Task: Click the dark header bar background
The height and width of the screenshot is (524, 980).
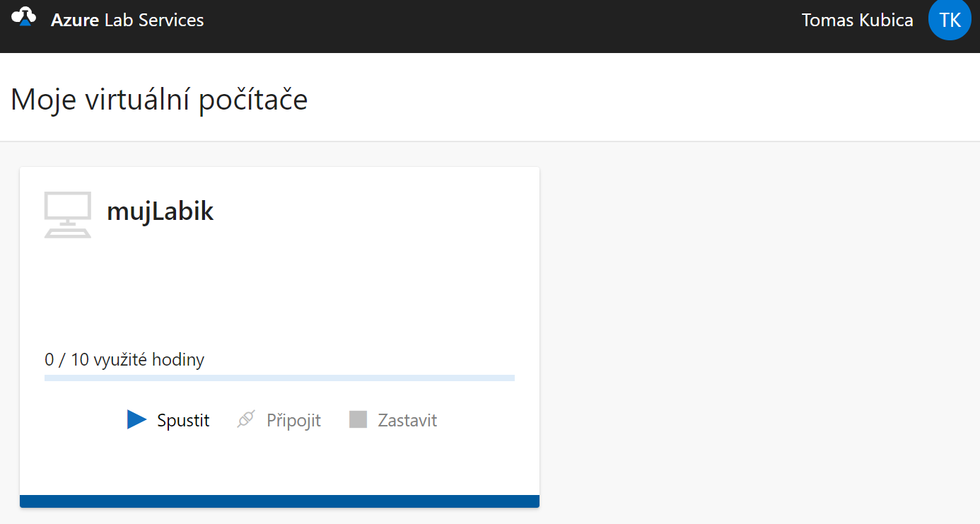Action: point(495,26)
